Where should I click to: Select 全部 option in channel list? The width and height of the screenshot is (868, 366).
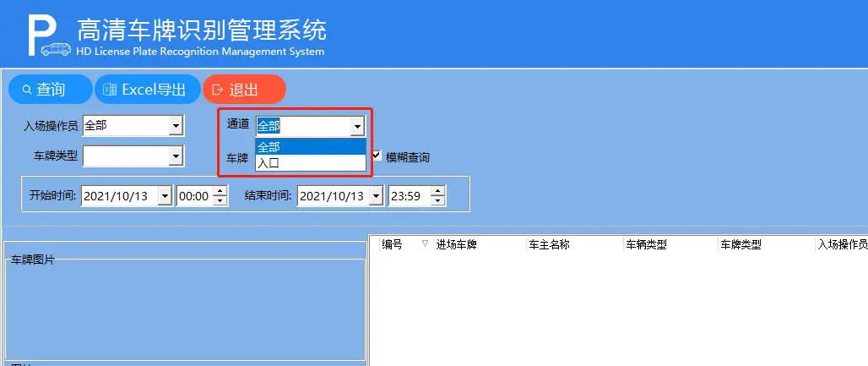[311, 147]
